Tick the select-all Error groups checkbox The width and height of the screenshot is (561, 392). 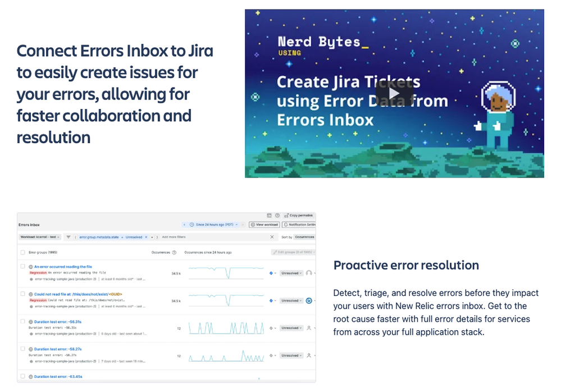pos(23,253)
